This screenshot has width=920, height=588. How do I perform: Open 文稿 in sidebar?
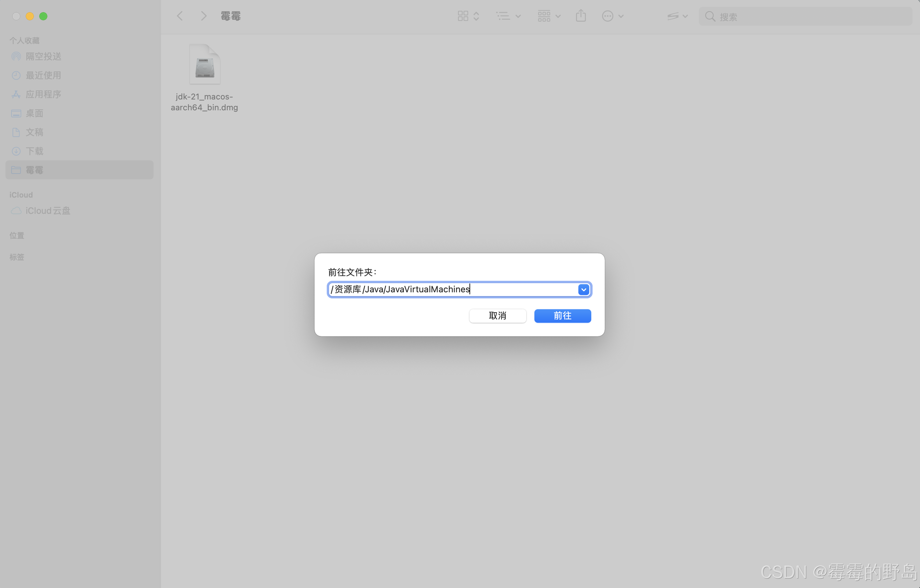point(34,132)
